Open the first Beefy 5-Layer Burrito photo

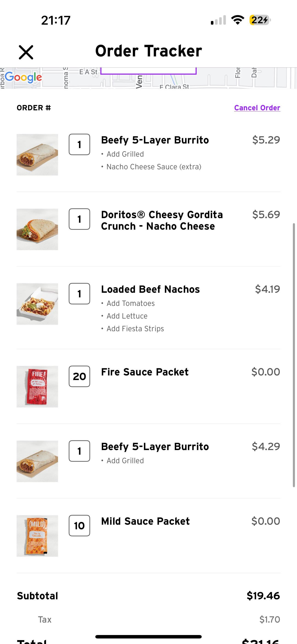[37, 155]
